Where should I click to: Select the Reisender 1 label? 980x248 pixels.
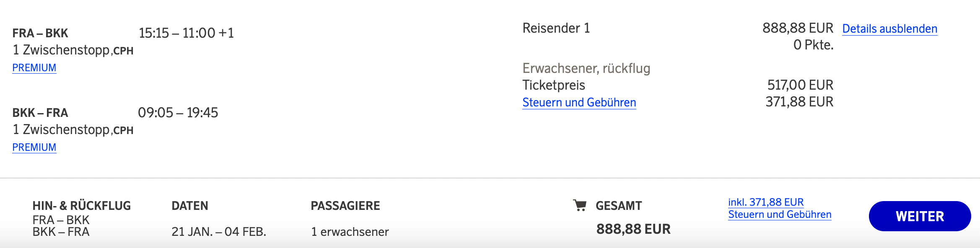coord(556,28)
